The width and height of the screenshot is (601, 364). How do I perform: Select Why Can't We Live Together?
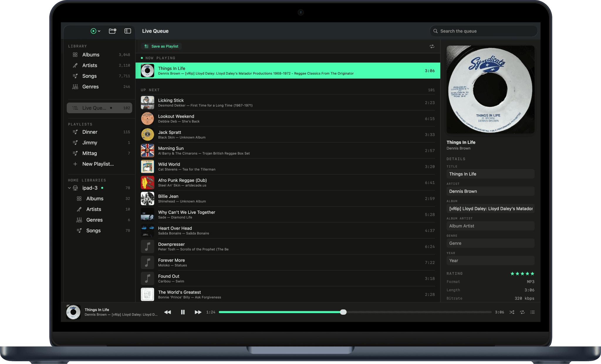(x=288, y=215)
